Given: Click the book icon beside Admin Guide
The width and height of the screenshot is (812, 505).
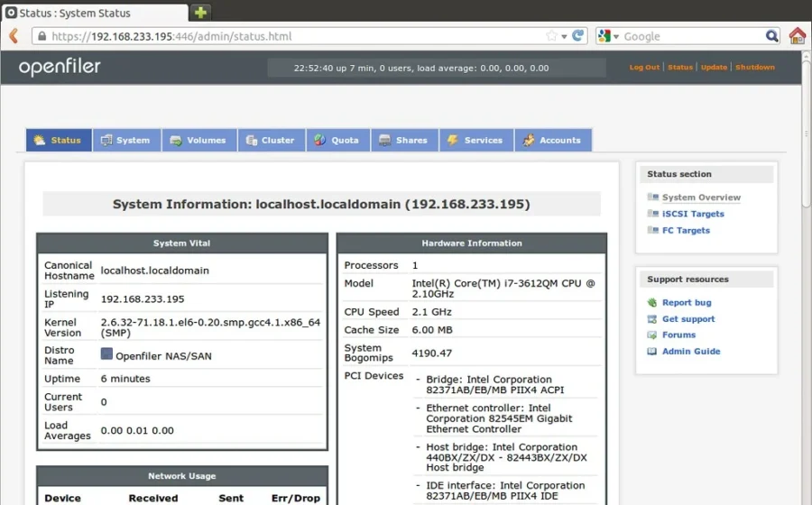Looking at the screenshot, I should 652,352.
